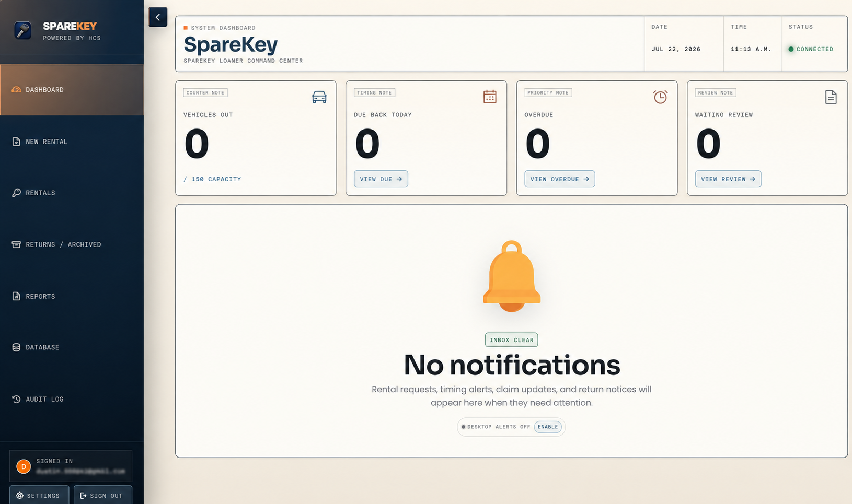Open Returns / Archived section

pyautogui.click(x=72, y=244)
